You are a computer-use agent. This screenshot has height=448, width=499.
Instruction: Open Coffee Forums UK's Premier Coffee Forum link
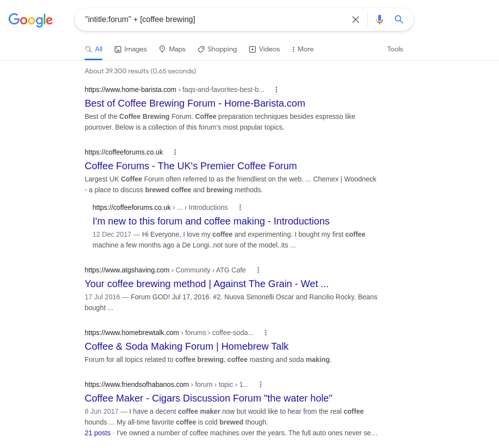[x=191, y=166]
